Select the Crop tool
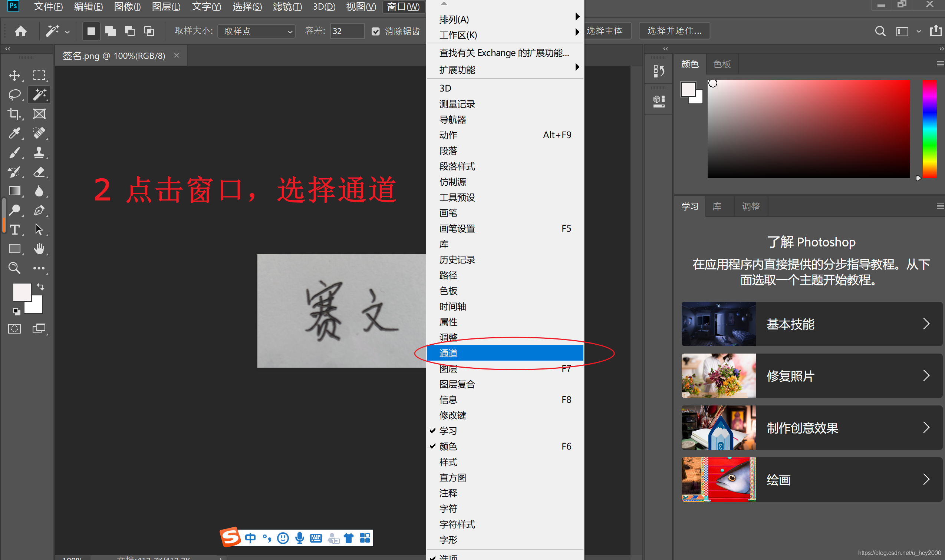 tap(14, 113)
